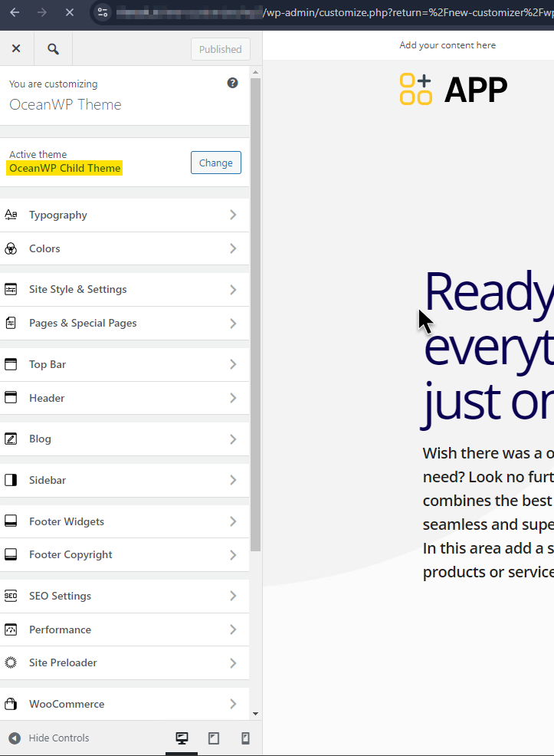Expand the Site Style & Settings chevron

pyautogui.click(x=233, y=290)
